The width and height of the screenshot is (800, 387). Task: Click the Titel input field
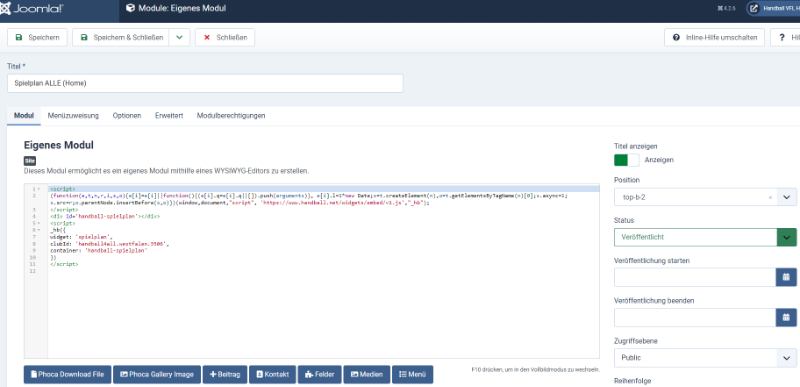coord(205,84)
